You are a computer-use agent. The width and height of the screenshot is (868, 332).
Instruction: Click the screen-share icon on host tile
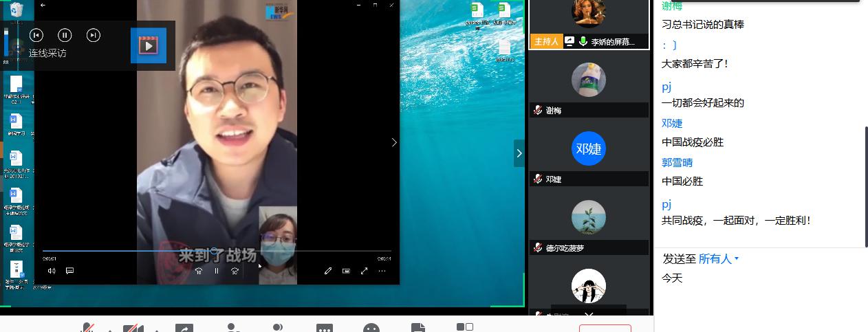(569, 41)
